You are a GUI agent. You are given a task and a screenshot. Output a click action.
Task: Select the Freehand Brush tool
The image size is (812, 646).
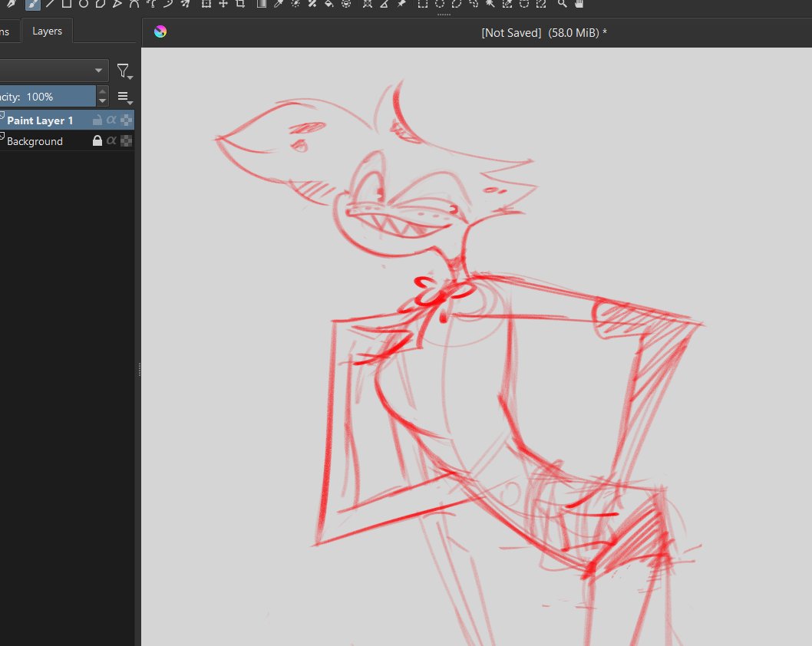[32, 4]
